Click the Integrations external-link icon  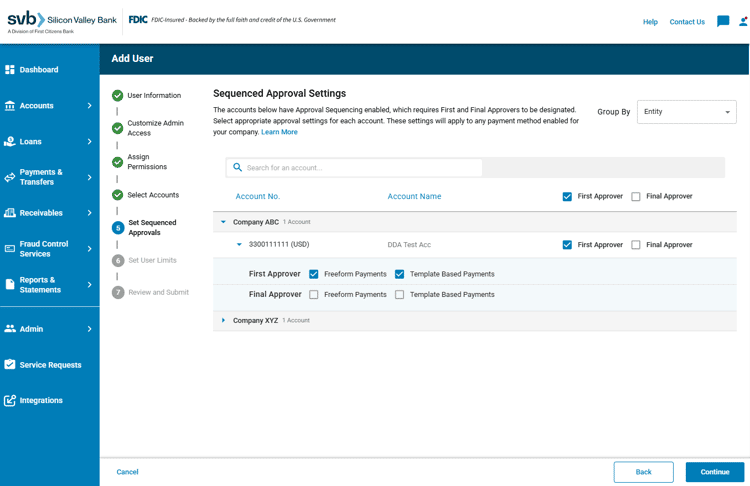(10, 400)
